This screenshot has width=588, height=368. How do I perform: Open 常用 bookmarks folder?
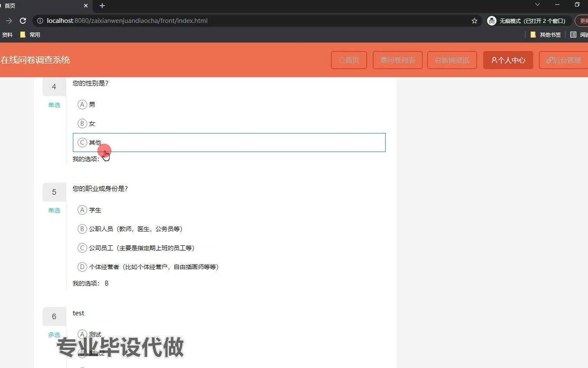click(x=30, y=35)
